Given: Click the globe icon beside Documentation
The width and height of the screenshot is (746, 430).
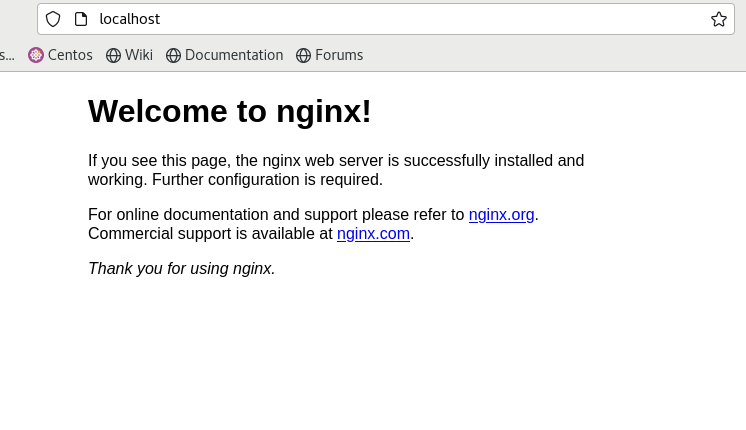Looking at the screenshot, I should point(173,55).
